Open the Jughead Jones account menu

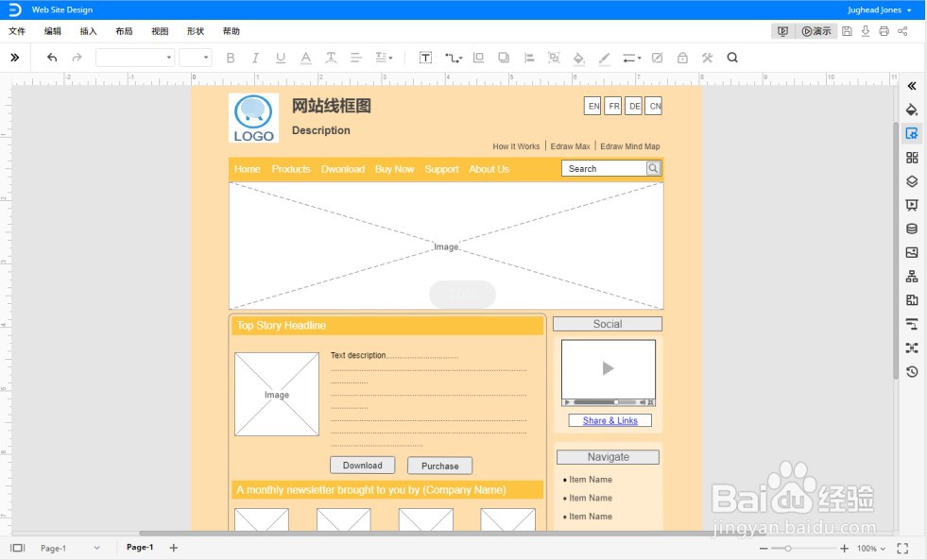879,9
